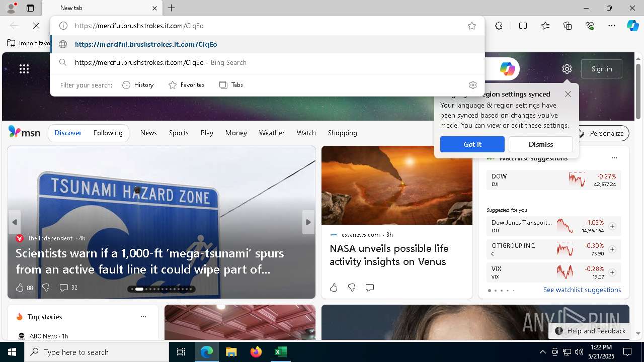
Task: Click the Windows Start button
Action: [12, 352]
